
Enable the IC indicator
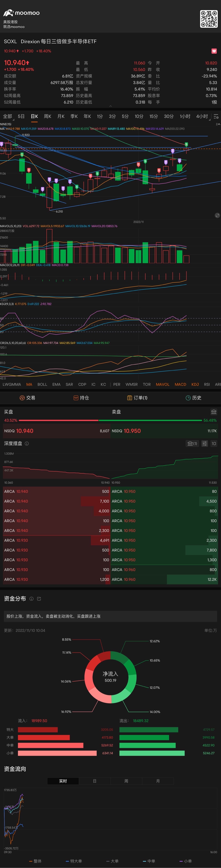(x=93, y=384)
